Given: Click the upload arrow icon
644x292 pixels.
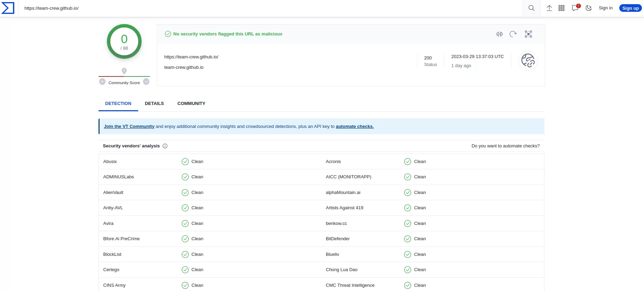Looking at the screenshot, I should [x=549, y=8].
